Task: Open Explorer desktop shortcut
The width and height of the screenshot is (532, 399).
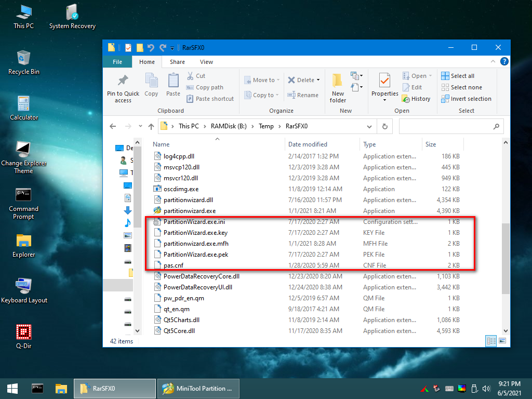Action: point(23,246)
